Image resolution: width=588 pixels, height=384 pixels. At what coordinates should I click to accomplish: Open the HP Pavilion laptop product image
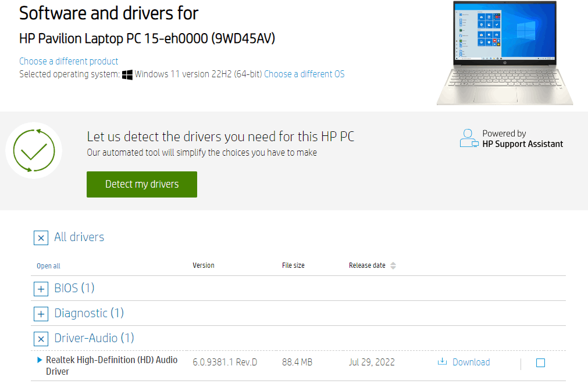pos(504,53)
